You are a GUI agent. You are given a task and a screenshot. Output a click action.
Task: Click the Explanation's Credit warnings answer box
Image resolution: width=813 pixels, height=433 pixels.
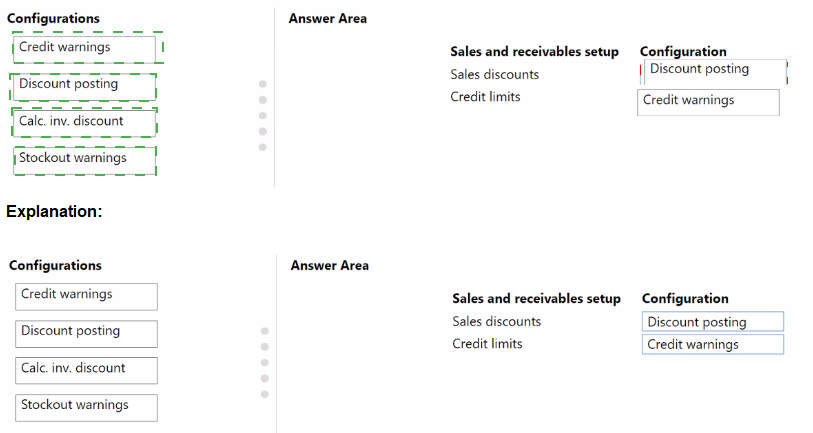712,345
